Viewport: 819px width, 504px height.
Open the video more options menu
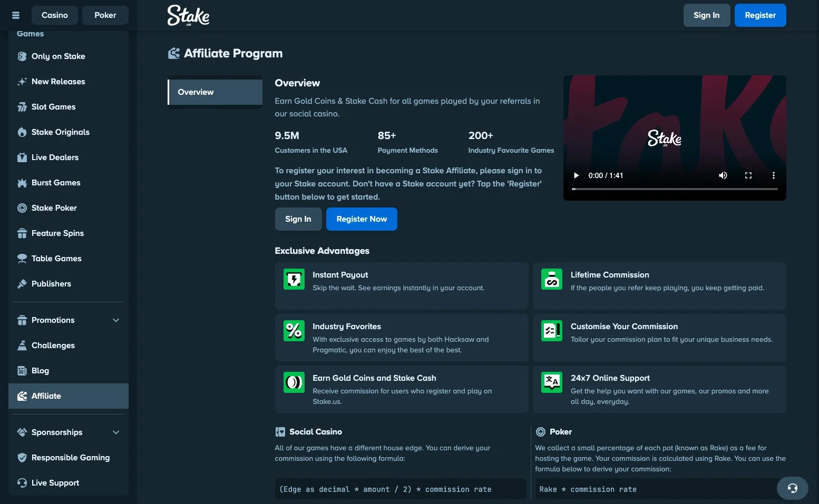coord(774,175)
